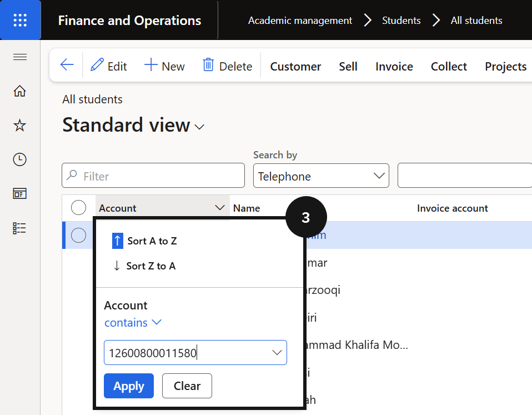Click Students breadcrumb

coord(401,21)
